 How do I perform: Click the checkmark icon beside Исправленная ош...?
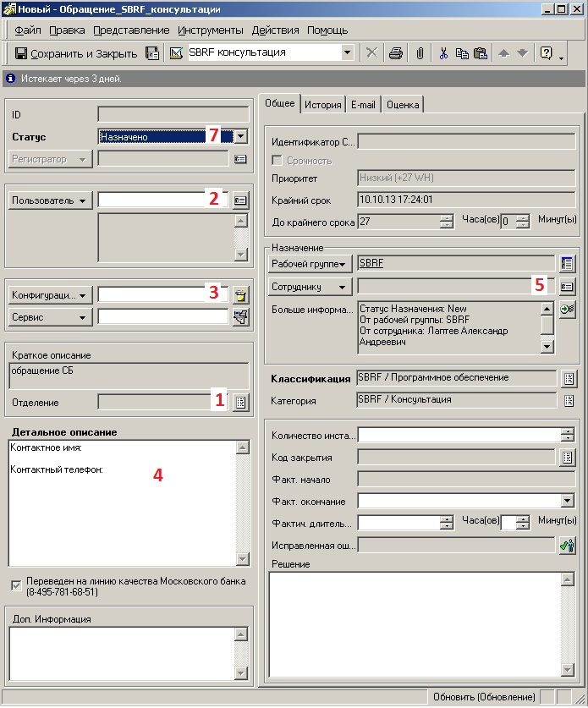[567, 546]
